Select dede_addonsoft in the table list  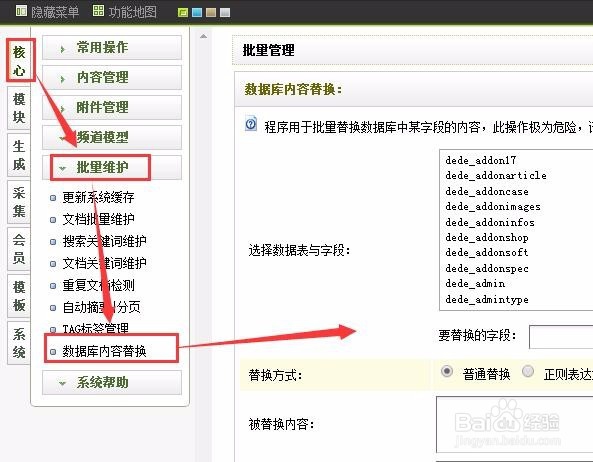[487, 253]
